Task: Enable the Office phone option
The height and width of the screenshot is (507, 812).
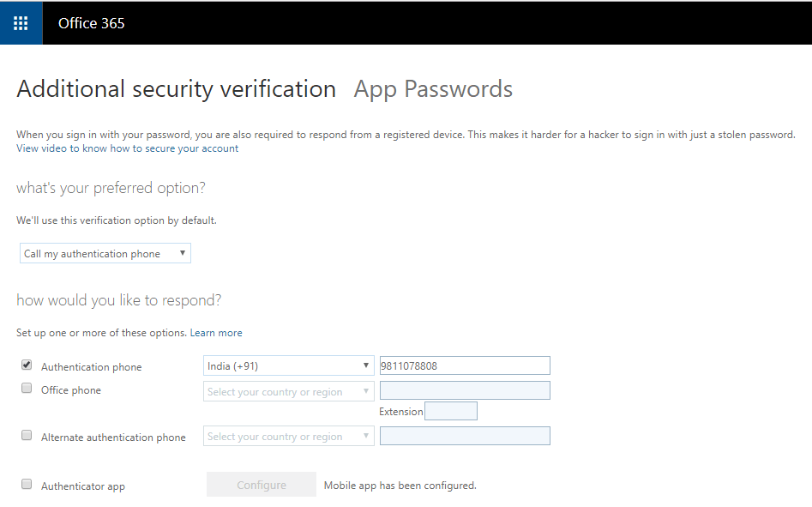Action: tap(26, 388)
